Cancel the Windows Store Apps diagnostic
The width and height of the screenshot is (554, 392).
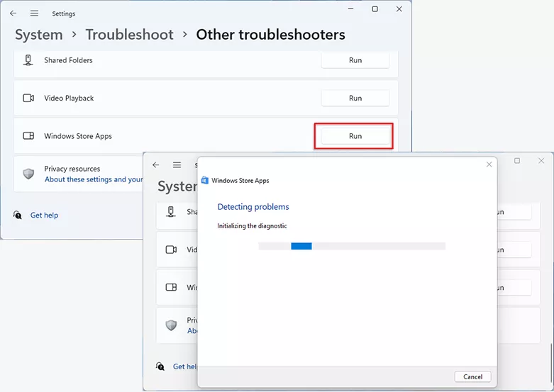pyautogui.click(x=472, y=376)
